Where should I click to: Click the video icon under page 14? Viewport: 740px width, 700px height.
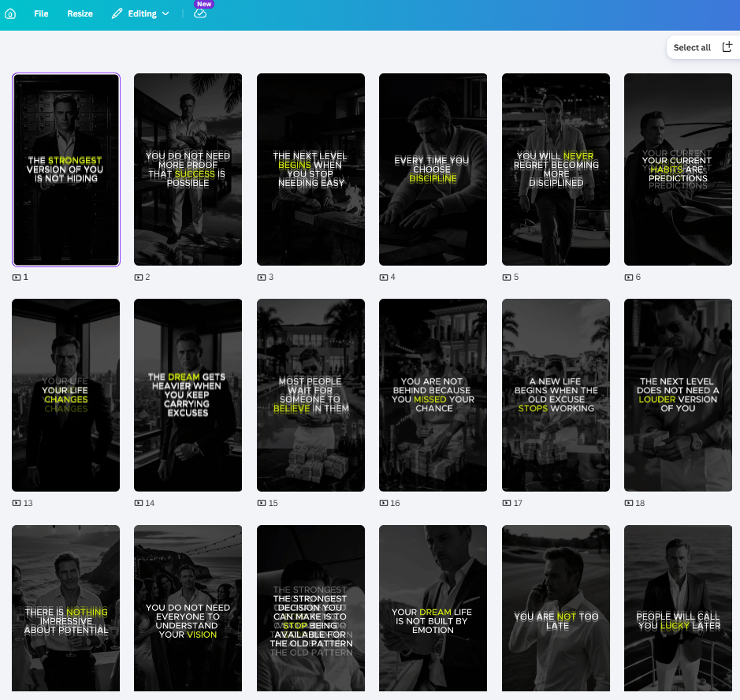pyautogui.click(x=139, y=503)
